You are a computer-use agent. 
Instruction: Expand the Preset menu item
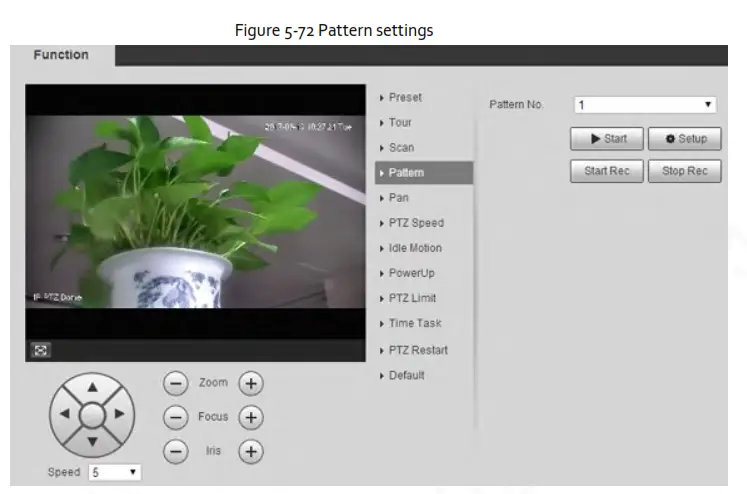click(x=405, y=97)
